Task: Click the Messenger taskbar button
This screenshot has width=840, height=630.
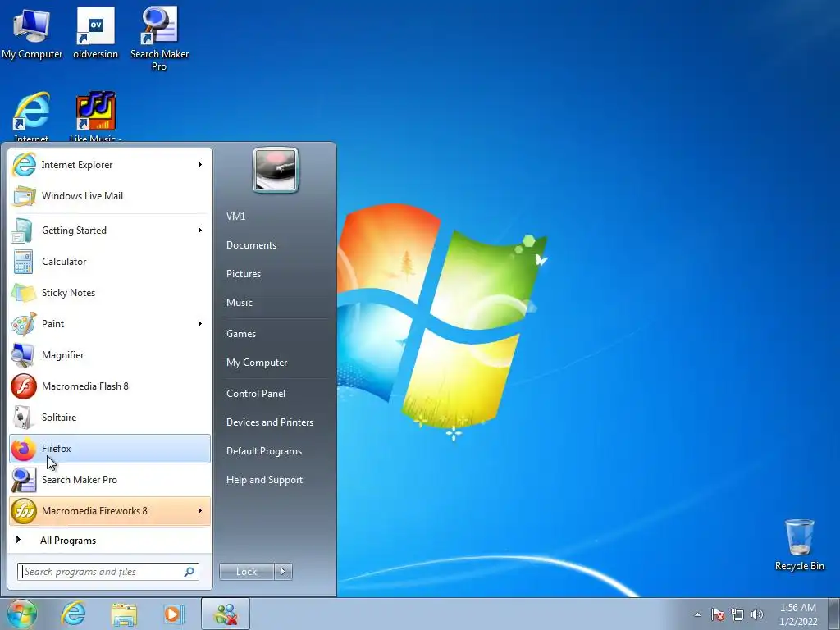Action: pyautogui.click(x=226, y=614)
